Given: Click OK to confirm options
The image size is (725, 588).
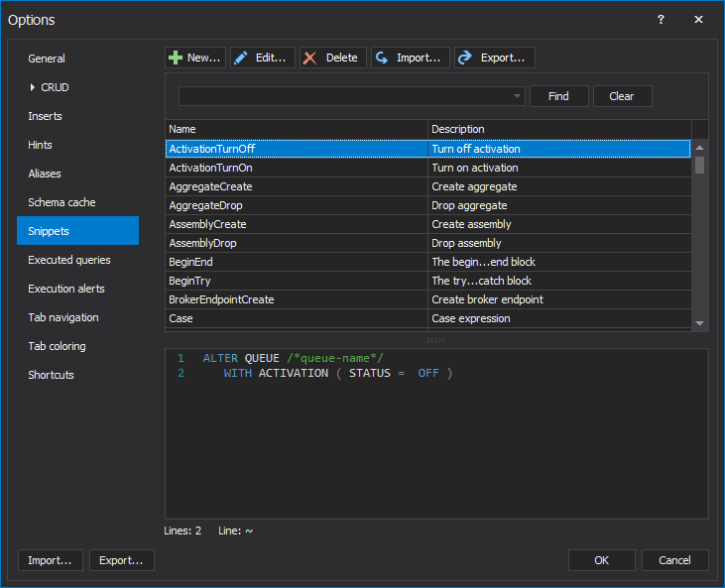Looking at the screenshot, I should (602, 560).
